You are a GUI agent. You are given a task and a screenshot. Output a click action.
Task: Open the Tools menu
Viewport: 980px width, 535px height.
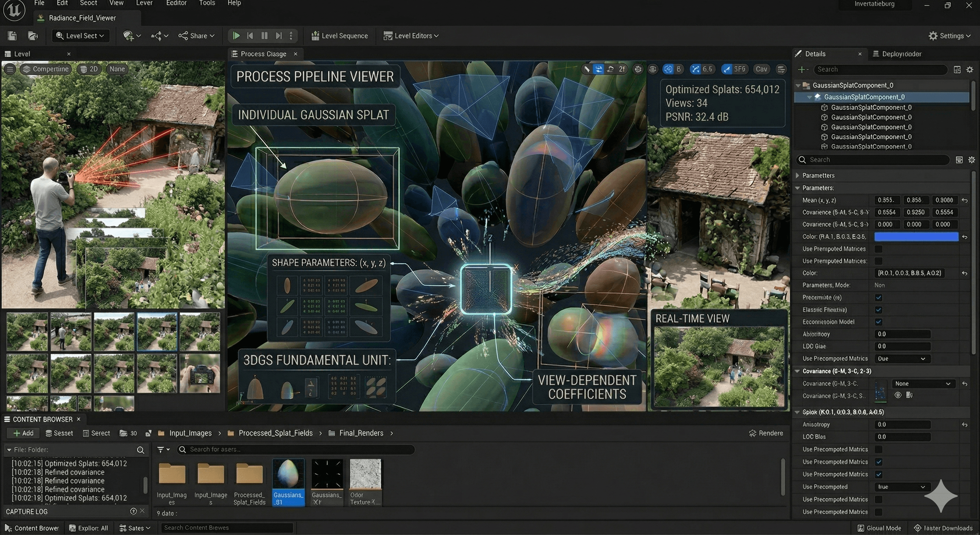(207, 3)
